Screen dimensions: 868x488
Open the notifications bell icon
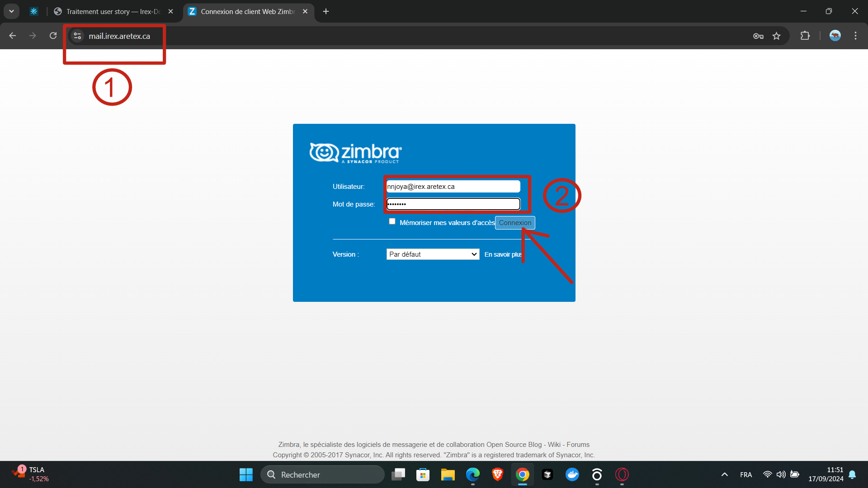tap(852, 474)
